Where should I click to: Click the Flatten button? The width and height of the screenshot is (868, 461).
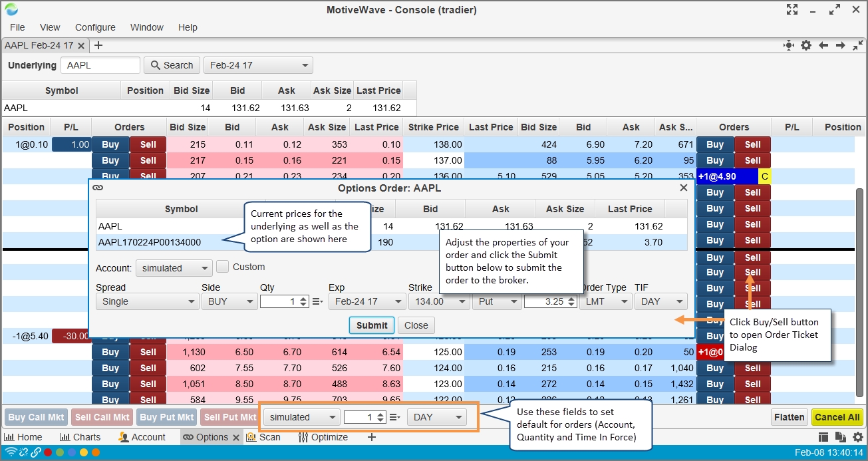click(x=790, y=417)
